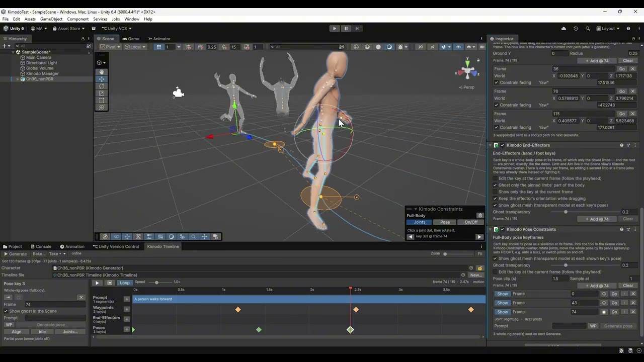
Task: Play the Kimodo timeline preview
Action: pos(97,283)
